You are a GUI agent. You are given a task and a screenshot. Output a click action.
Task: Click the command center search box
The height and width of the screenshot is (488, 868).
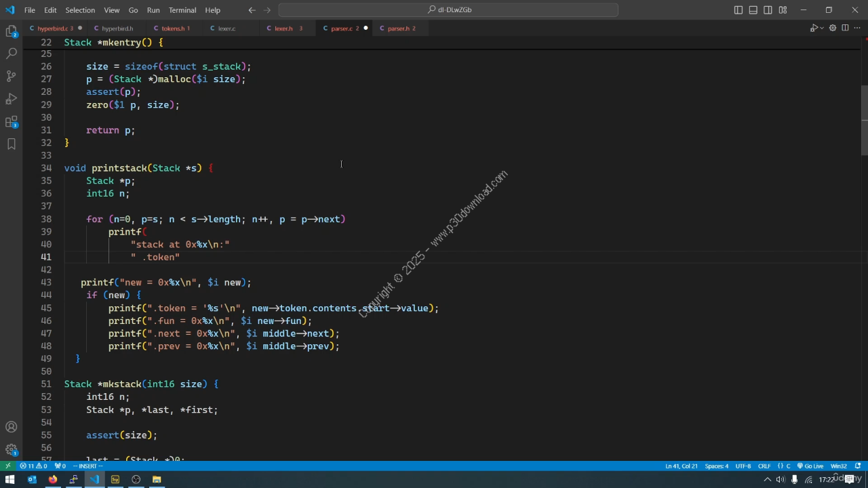(x=448, y=10)
